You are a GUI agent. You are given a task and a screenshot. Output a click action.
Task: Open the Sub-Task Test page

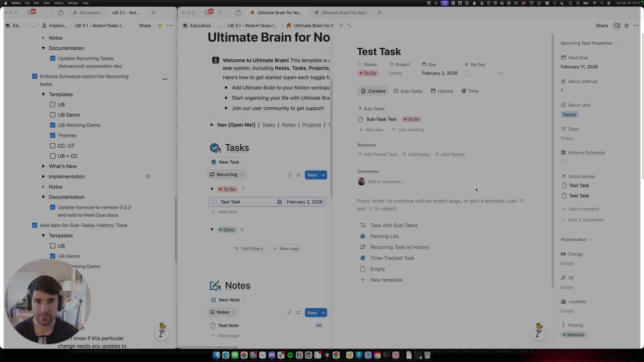click(381, 119)
